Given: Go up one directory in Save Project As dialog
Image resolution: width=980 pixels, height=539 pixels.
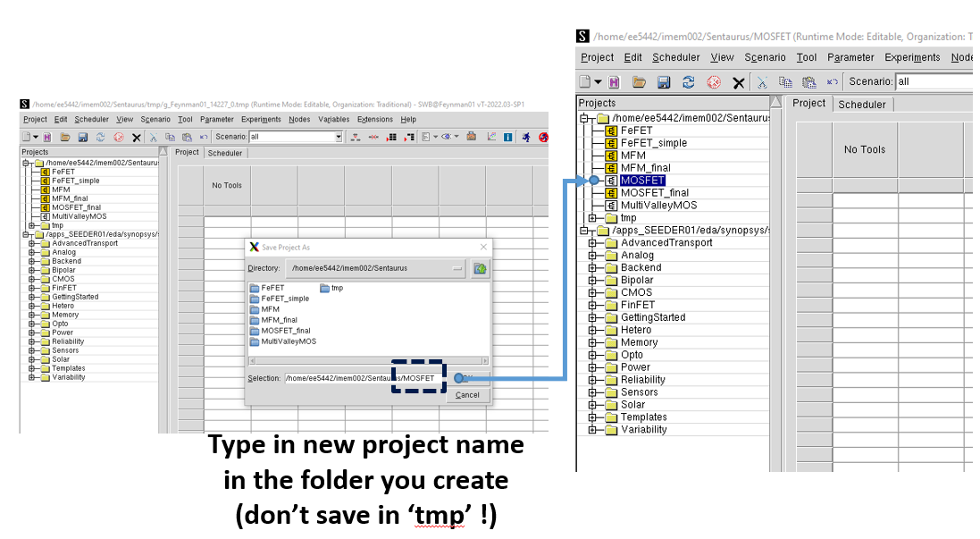Looking at the screenshot, I should tap(480, 268).
